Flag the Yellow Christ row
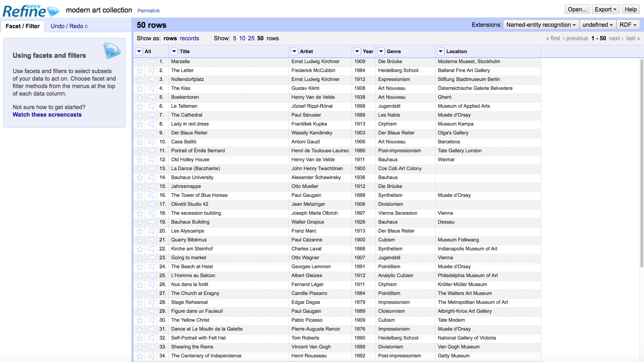Image resolution: width=644 pixels, height=362 pixels. pos(151,320)
